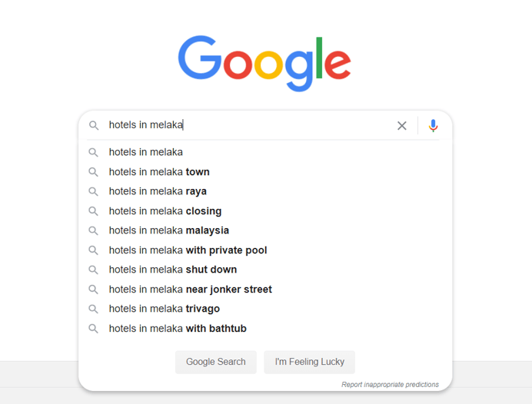This screenshot has width=532, height=404.
Task: Click the magnifier icon beside 'hotels in melaka malaysia'
Action: click(x=94, y=230)
